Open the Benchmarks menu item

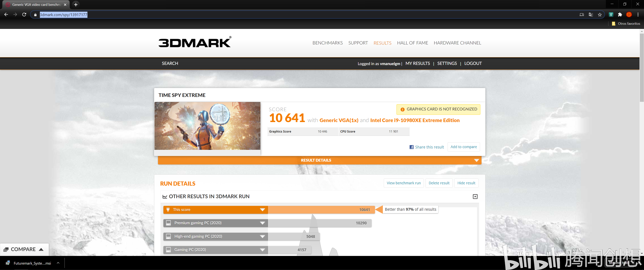327,43
